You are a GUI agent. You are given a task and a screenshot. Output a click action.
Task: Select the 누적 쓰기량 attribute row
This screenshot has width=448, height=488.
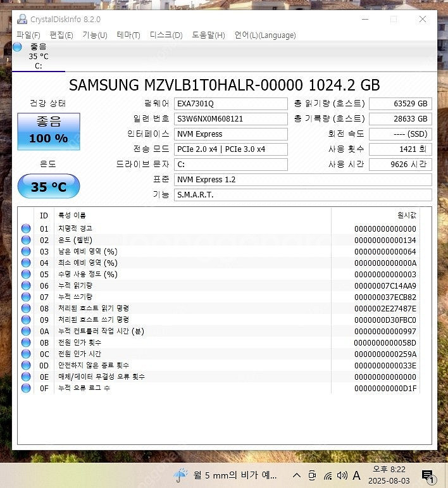click(219, 297)
